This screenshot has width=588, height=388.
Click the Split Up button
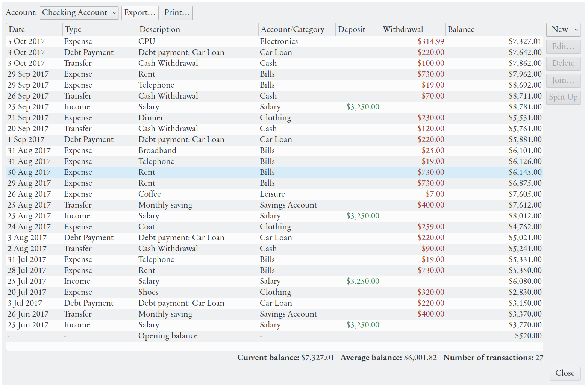(563, 97)
